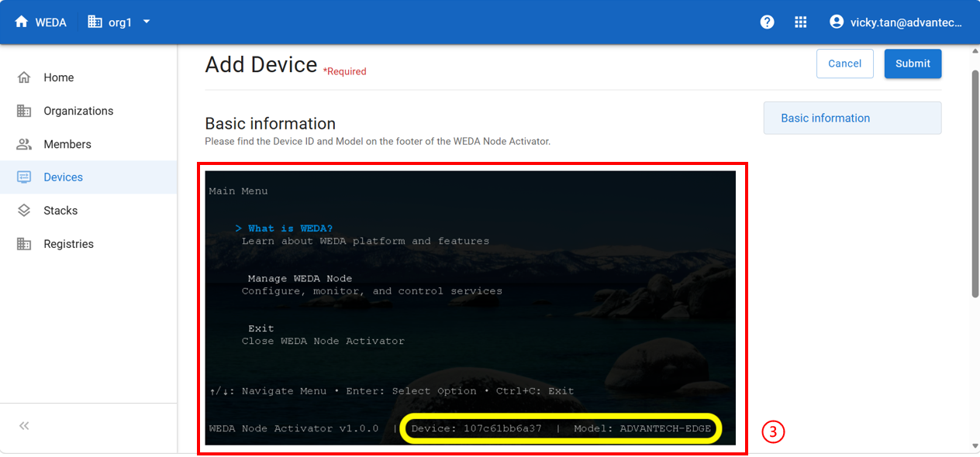The width and height of the screenshot is (980, 457).
Task: Open Registries in the sidebar
Action: point(88,244)
